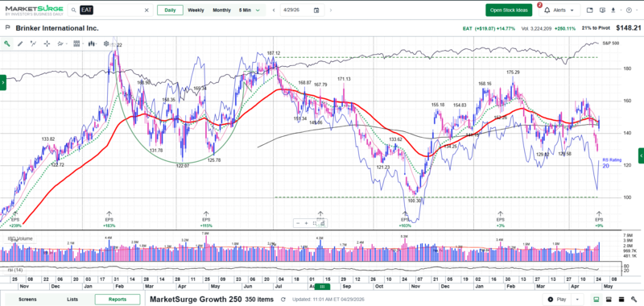Screen dimensions: 644x306
Task: Click the Alerts bell icon
Action: pyautogui.click(x=547, y=10)
